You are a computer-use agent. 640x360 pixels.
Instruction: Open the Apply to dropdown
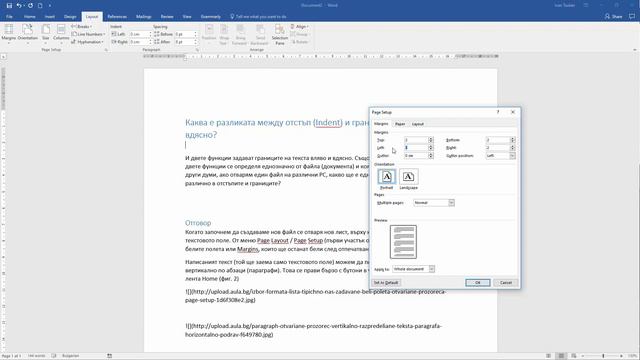431,269
